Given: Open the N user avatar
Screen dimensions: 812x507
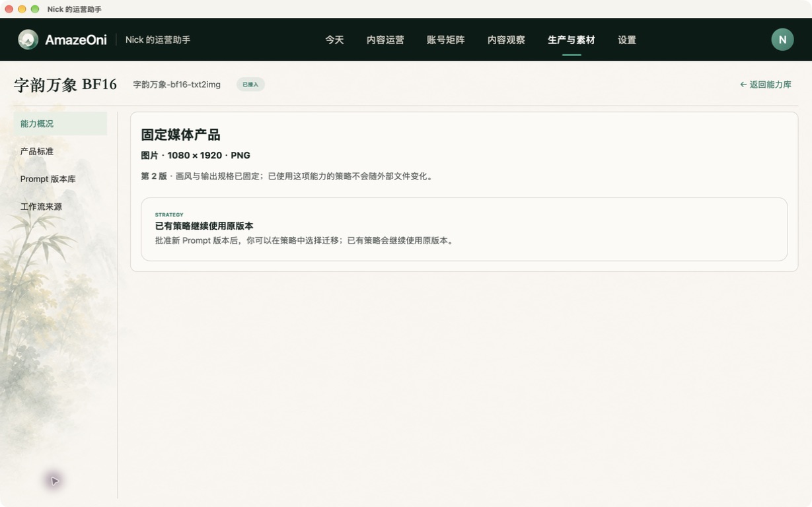Looking at the screenshot, I should [782, 40].
